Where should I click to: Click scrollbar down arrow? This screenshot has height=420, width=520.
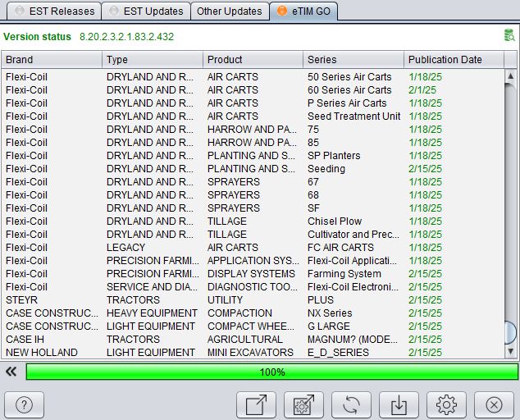click(x=511, y=351)
